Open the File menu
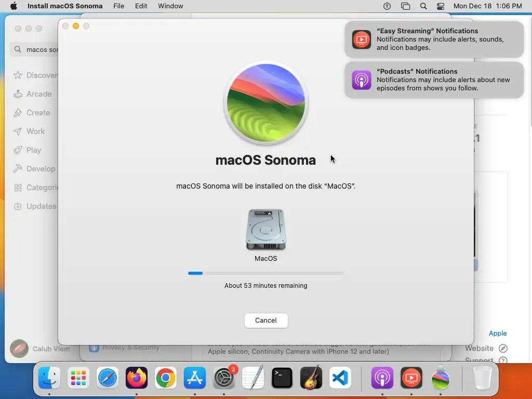 click(119, 6)
